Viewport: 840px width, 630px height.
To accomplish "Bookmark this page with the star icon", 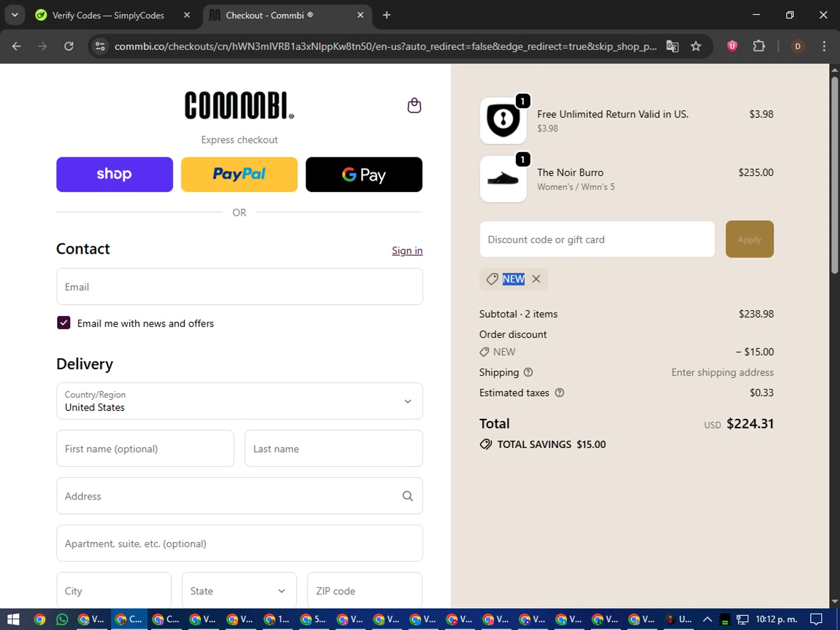I will pyautogui.click(x=696, y=46).
